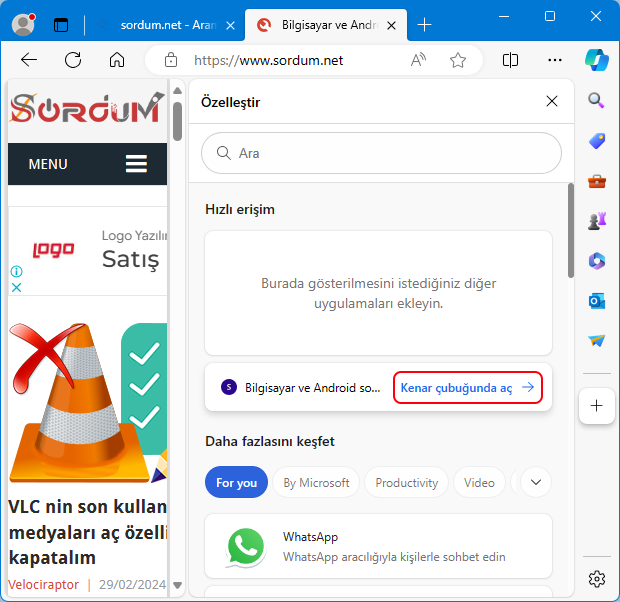
Task: Click page scrollbar up arrow
Action: click(178, 91)
